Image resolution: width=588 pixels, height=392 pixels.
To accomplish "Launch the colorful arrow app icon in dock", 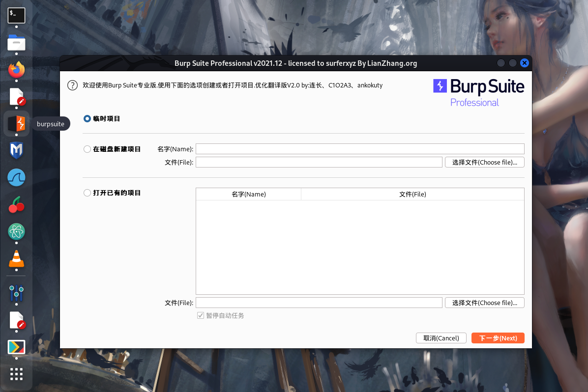I will click(x=17, y=347).
